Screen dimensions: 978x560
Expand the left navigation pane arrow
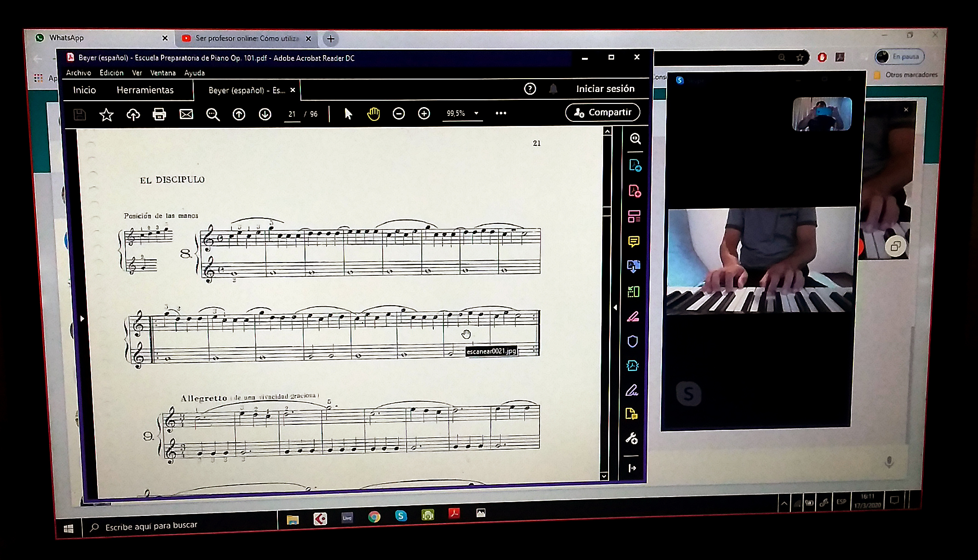click(x=82, y=318)
